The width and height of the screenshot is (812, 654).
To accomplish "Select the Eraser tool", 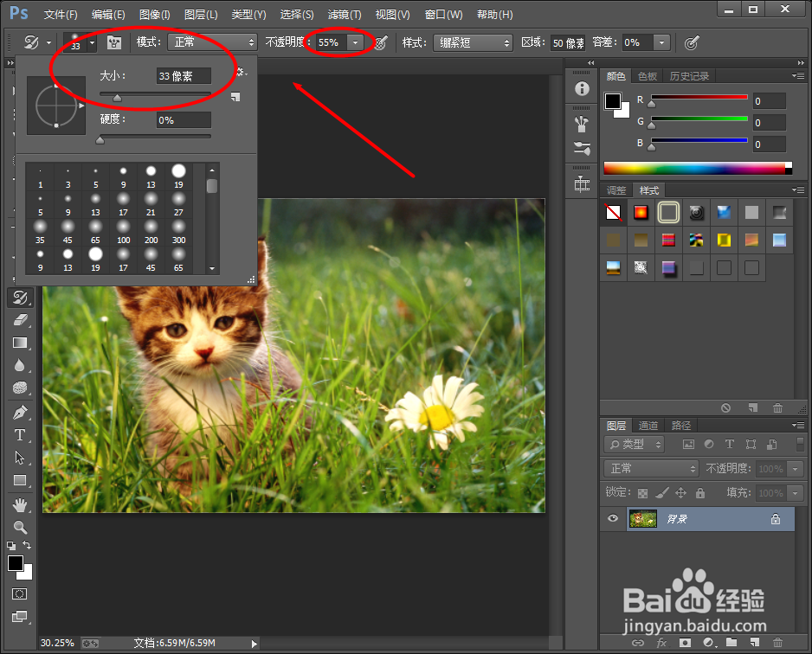I will tap(21, 320).
